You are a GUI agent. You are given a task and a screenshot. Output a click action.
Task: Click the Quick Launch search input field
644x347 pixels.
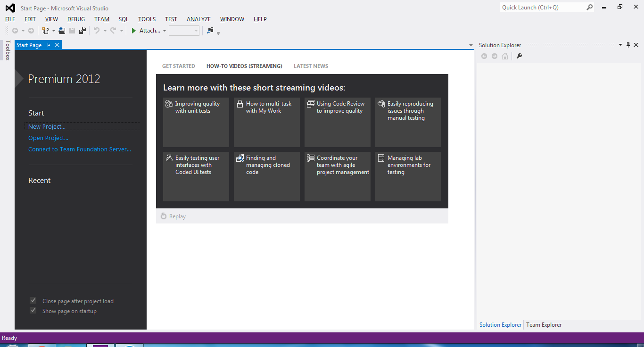pyautogui.click(x=542, y=8)
